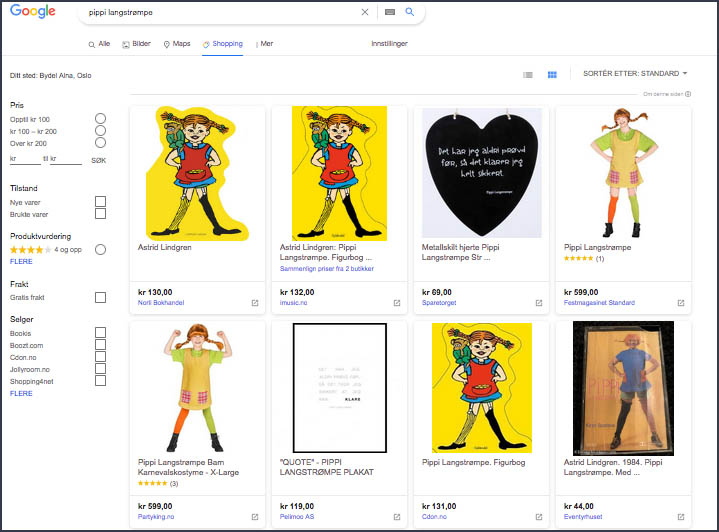Expand more ratings via FLERE under Produktvurdering

tap(21, 261)
